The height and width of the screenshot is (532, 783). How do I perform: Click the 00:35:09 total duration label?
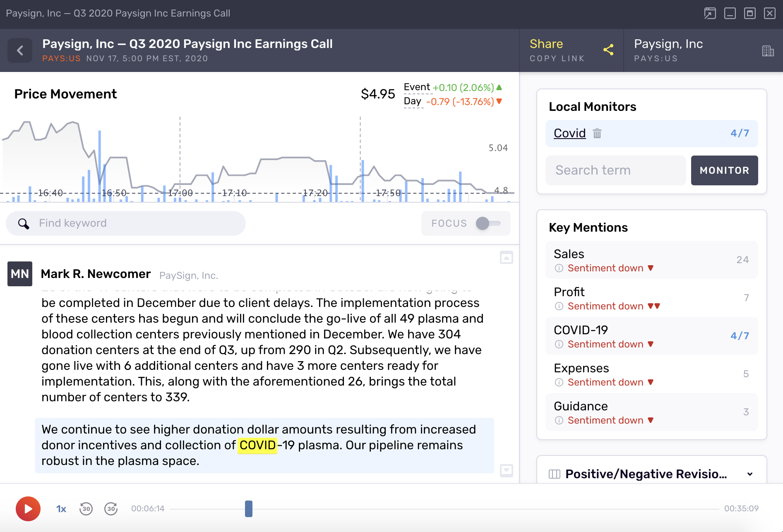[x=741, y=509]
